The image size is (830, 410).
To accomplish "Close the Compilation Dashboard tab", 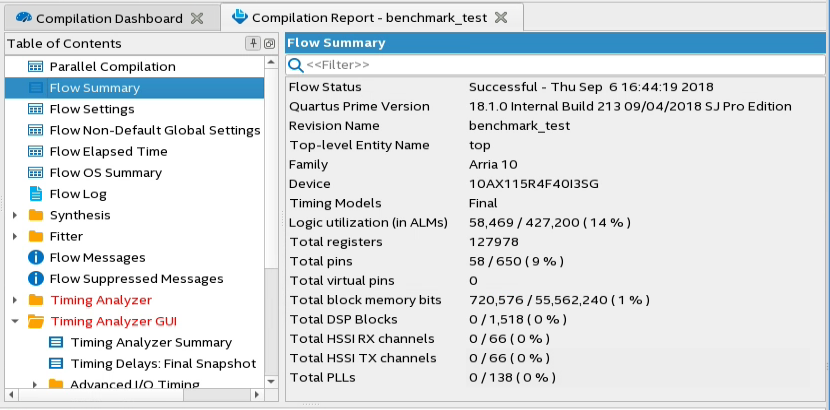I will tap(197, 18).
